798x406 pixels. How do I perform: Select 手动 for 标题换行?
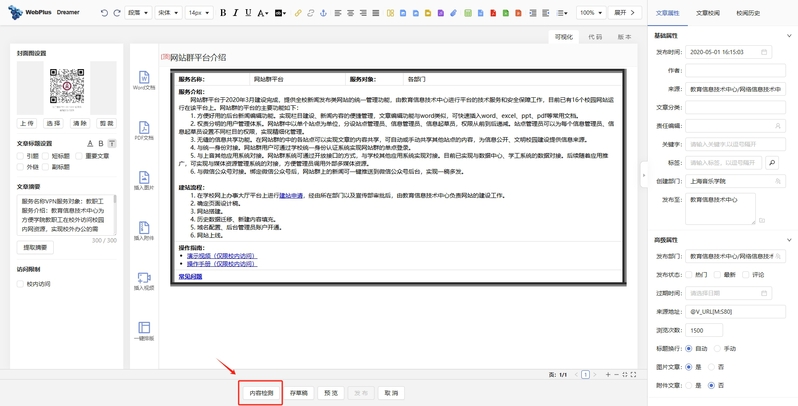[717, 349]
